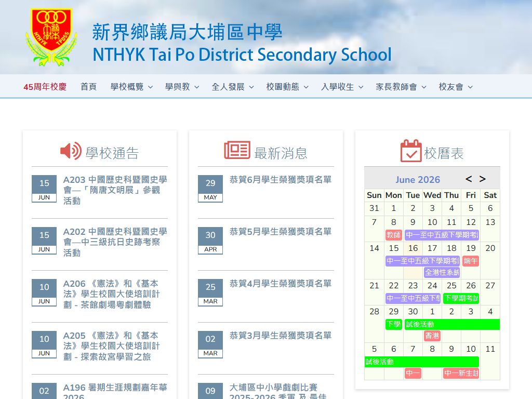The image size is (532, 399).
Task: Open the 全港性系統 event on June 17
Action: [442, 272]
